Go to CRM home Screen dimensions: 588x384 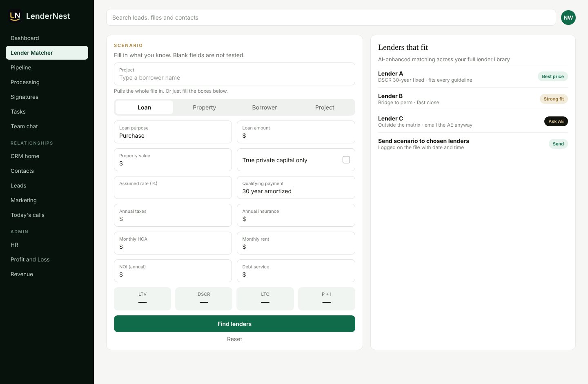[47, 156]
